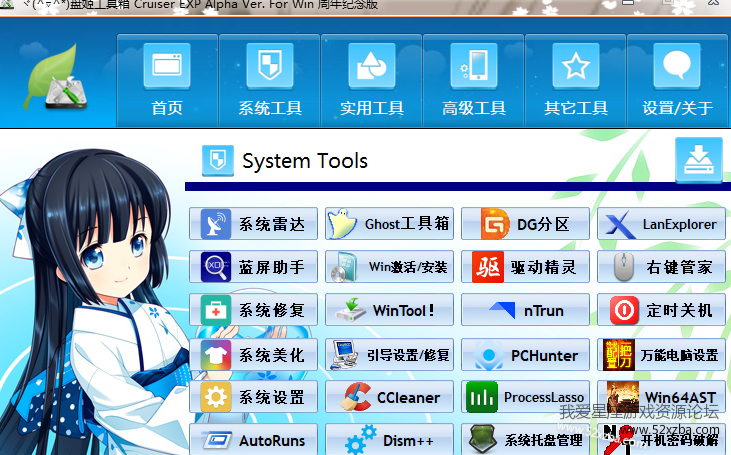Launch 系统雷达 tool
Image resolution: width=731 pixels, height=455 pixels.
253,224
